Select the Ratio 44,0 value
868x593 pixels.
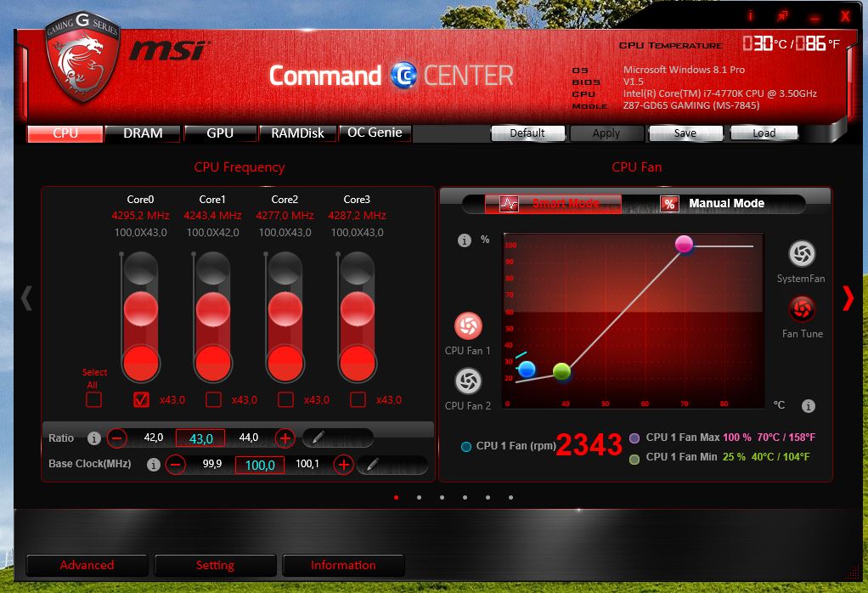(x=249, y=438)
